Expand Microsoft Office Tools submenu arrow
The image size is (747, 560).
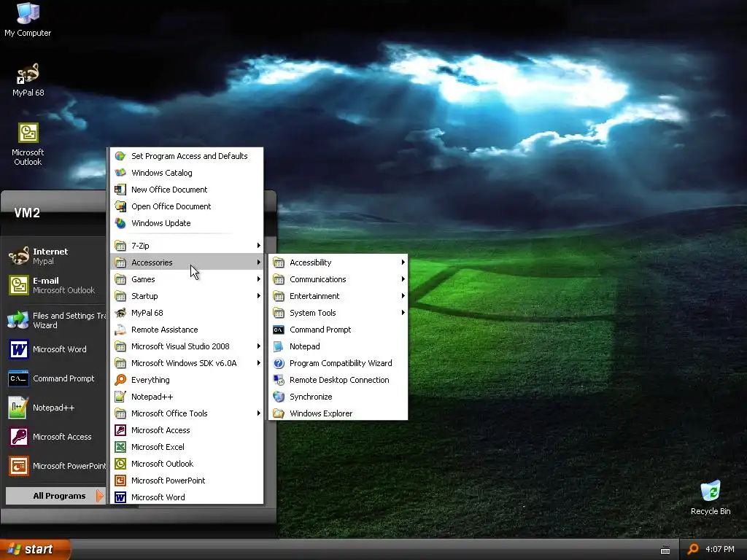(258, 413)
